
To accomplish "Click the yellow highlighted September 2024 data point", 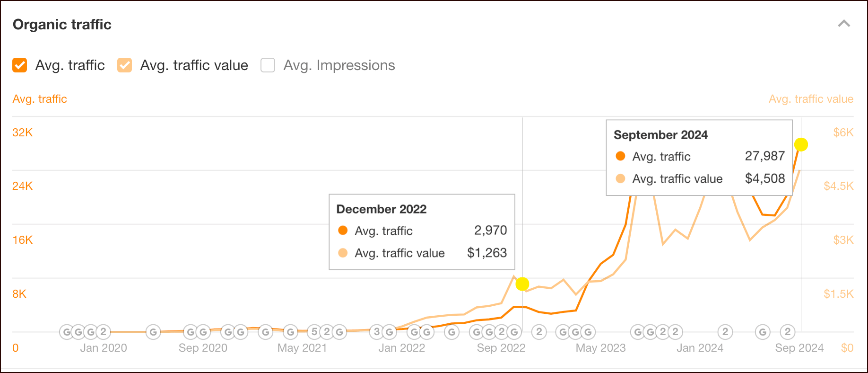I will pyautogui.click(x=801, y=145).
